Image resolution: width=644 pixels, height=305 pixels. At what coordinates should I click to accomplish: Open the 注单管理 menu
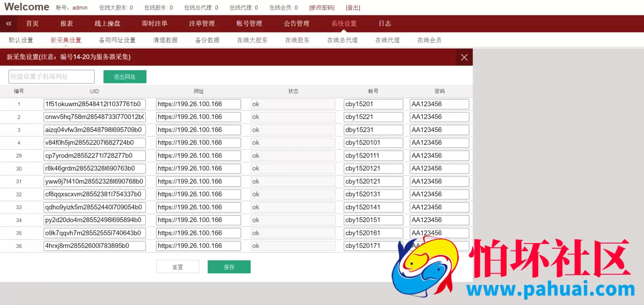click(202, 24)
